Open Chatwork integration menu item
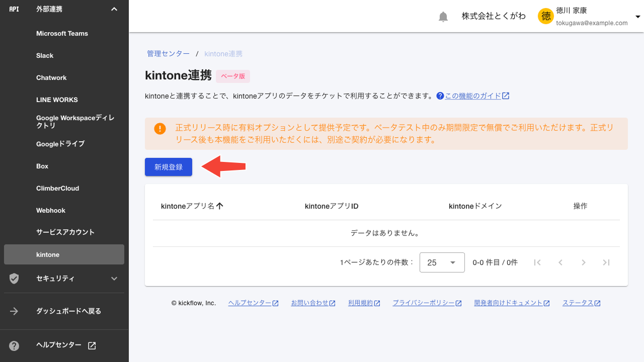This screenshot has width=644, height=362. pos(64,78)
